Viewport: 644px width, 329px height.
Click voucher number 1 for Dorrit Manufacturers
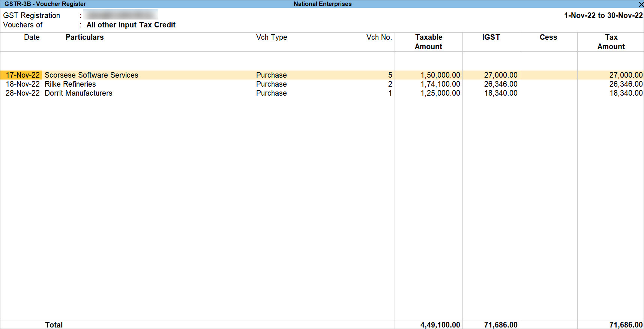pos(390,93)
